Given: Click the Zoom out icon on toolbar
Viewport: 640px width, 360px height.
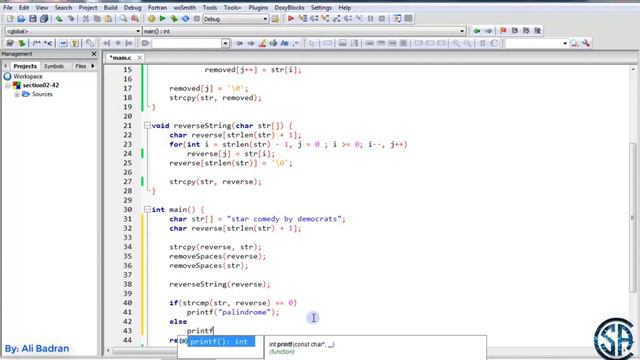Looking at the screenshot, I should click(x=467, y=43).
